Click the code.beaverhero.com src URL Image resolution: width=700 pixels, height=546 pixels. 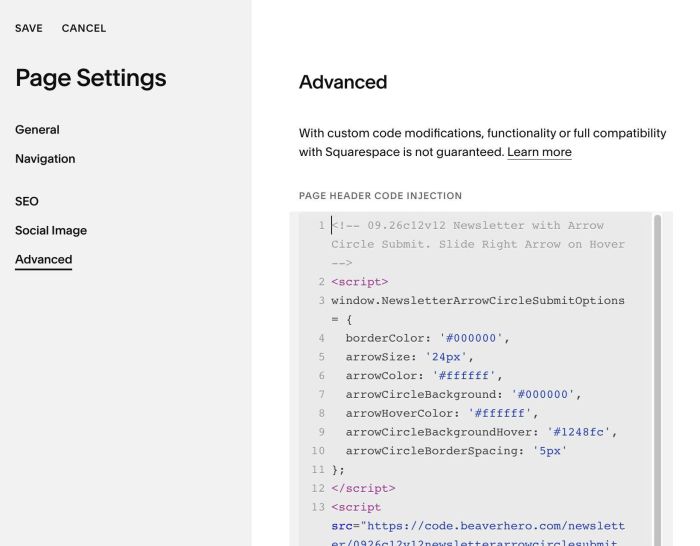pyautogui.click(x=478, y=535)
